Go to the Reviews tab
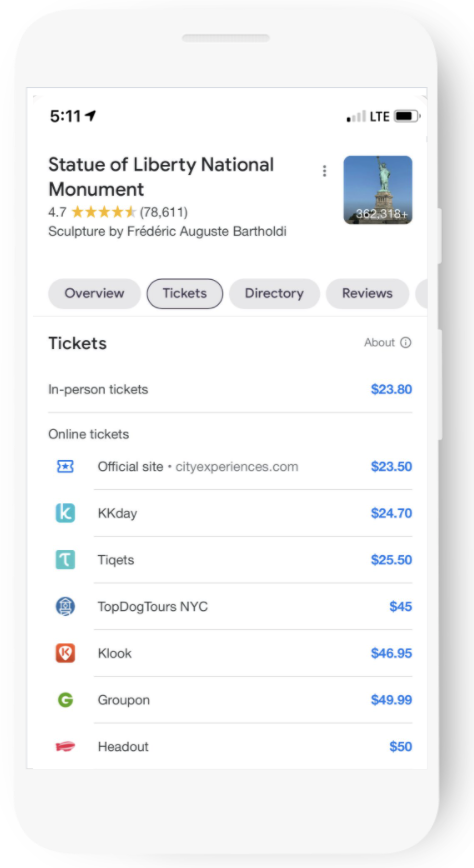Screen dimensions: 474x868 coord(368,293)
